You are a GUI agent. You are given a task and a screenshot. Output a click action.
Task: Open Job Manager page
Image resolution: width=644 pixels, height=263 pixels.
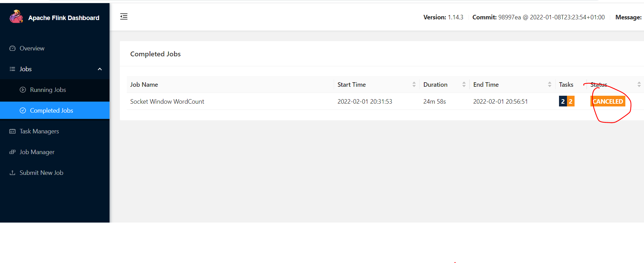(x=55, y=152)
